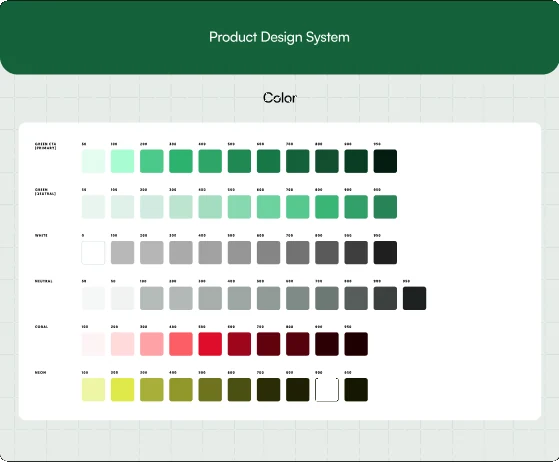Screen dimensions: 559x462
Task: Pick the pure white swatch in White row
Action: [x=93, y=253]
